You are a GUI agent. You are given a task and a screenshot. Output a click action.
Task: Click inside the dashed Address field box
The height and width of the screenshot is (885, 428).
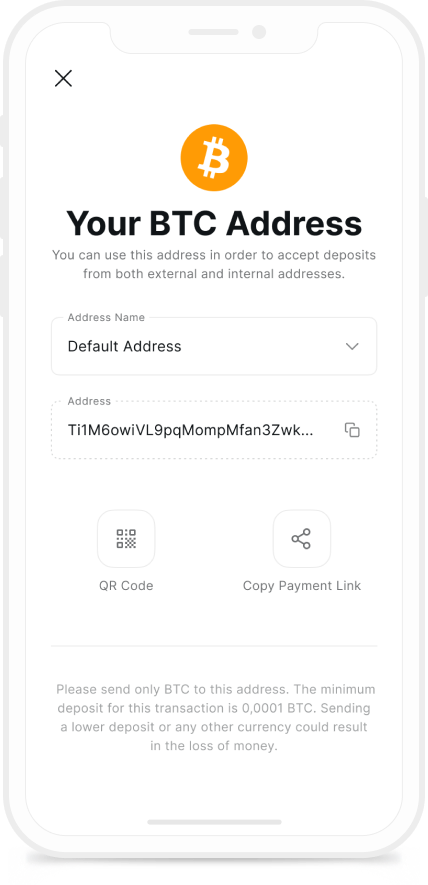click(214, 430)
